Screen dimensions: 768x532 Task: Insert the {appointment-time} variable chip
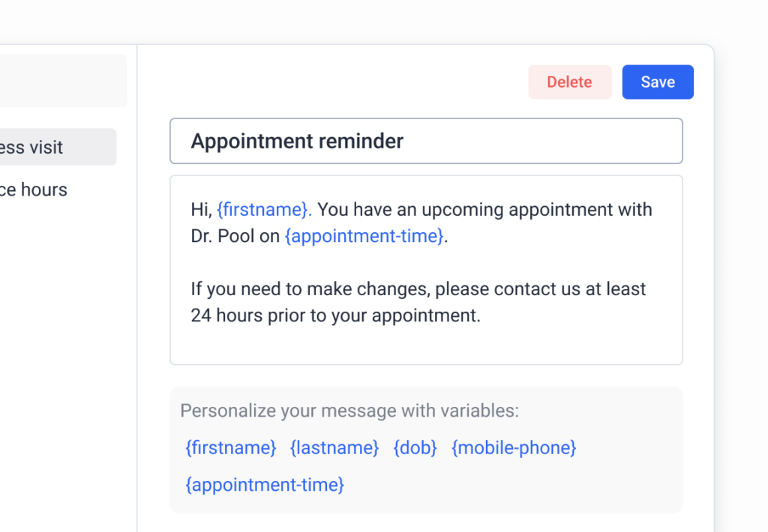coord(264,485)
